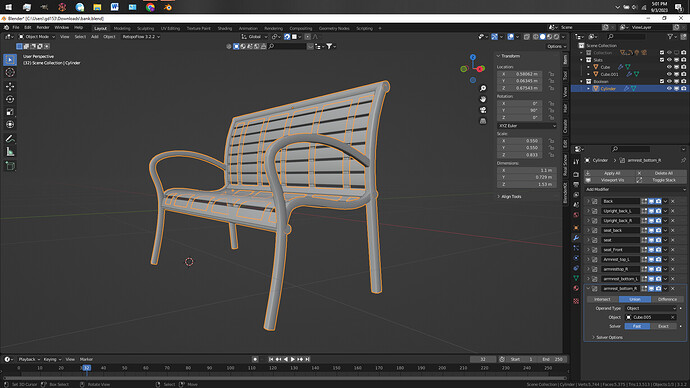Collapse the Transform panel
Screen dimensions: 690x388
(509, 56)
